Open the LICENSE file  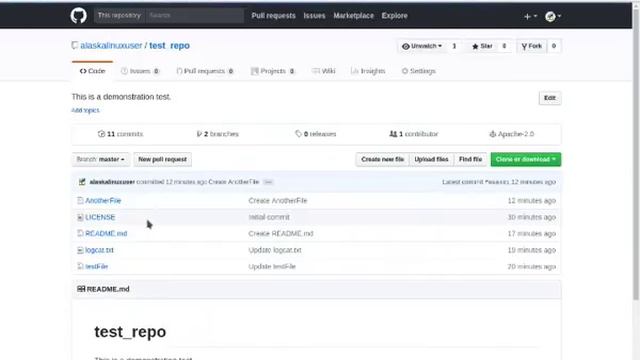100,217
